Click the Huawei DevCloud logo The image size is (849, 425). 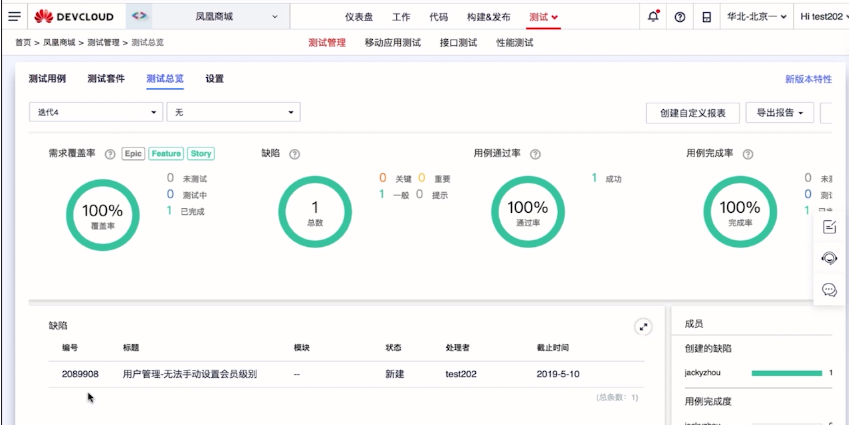pyautogui.click(x=74, y=17)
